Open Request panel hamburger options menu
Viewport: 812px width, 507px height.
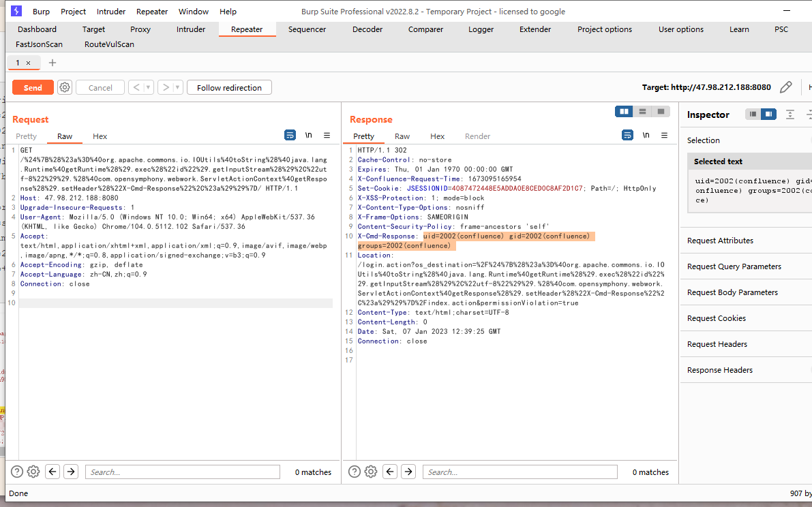click(327, 135)
